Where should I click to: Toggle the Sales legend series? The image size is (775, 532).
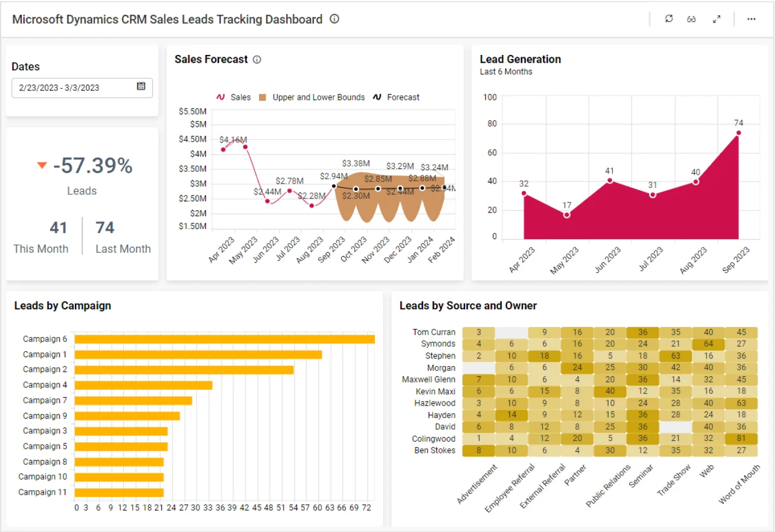pyautogui.click(x=234, y=97)
